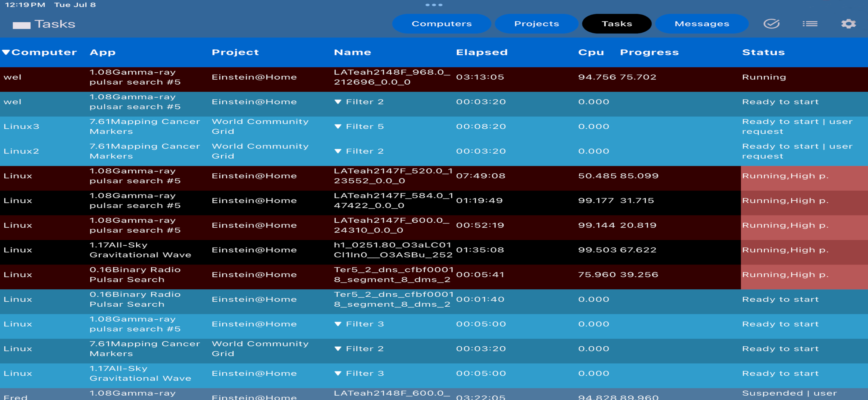
Task: Expand Filter 2 in Linux Mapping Cancer row
Action: [338, 349]
